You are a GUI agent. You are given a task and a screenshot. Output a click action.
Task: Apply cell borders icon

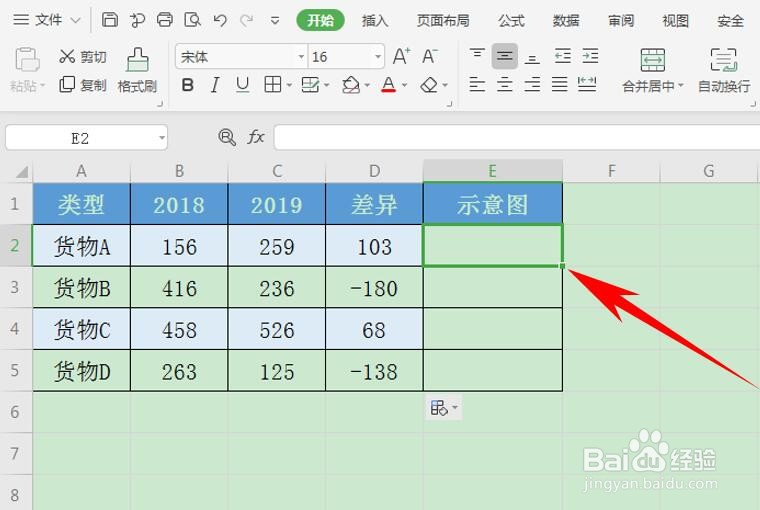click(272, 85)
